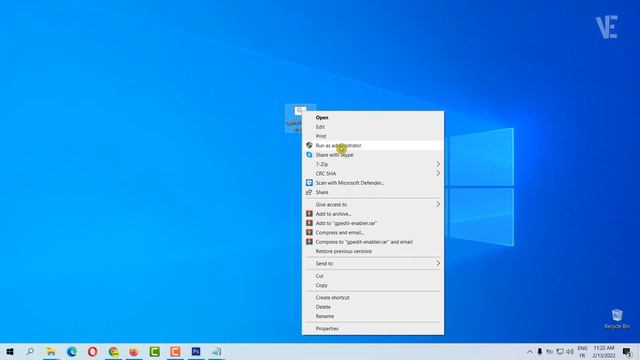640x360 pixels.
Task: Click the Share arrow icon
Action: coord(309,192)
